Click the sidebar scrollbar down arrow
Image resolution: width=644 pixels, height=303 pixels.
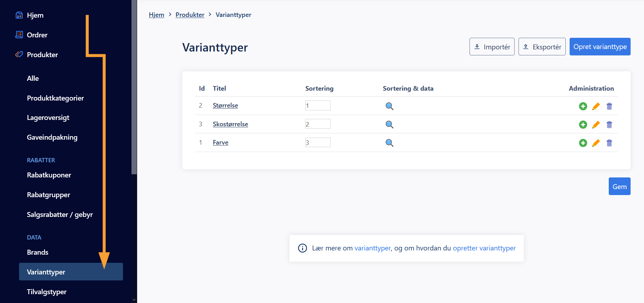click(134, 300)
